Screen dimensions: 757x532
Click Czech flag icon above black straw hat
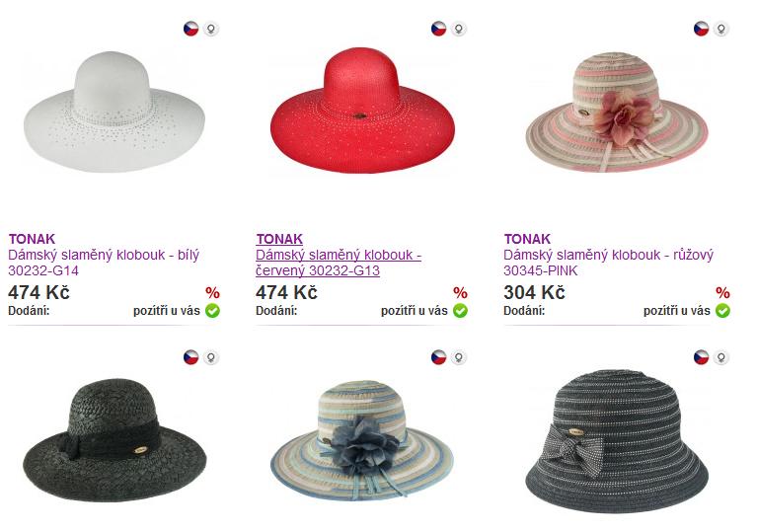pyautogui.click(x=191, y=357)
